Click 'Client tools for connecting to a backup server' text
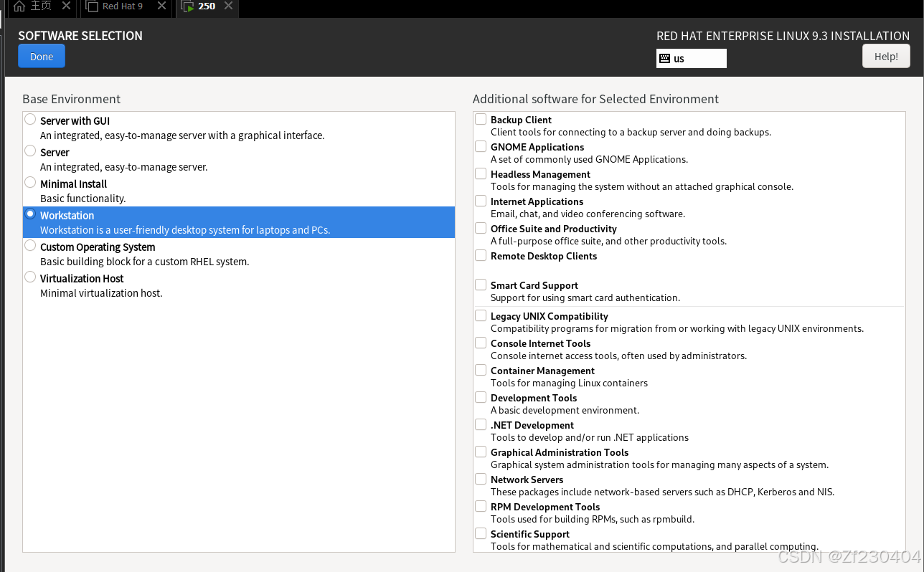This screenshot has width=924, height=572. (x=631, y=132)
